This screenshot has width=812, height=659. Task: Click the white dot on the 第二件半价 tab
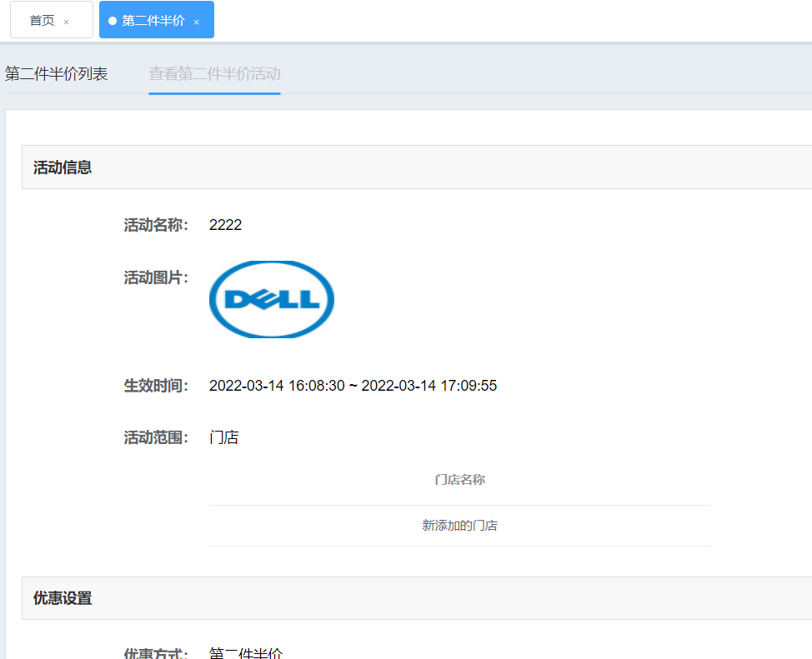tap(113, 21)
